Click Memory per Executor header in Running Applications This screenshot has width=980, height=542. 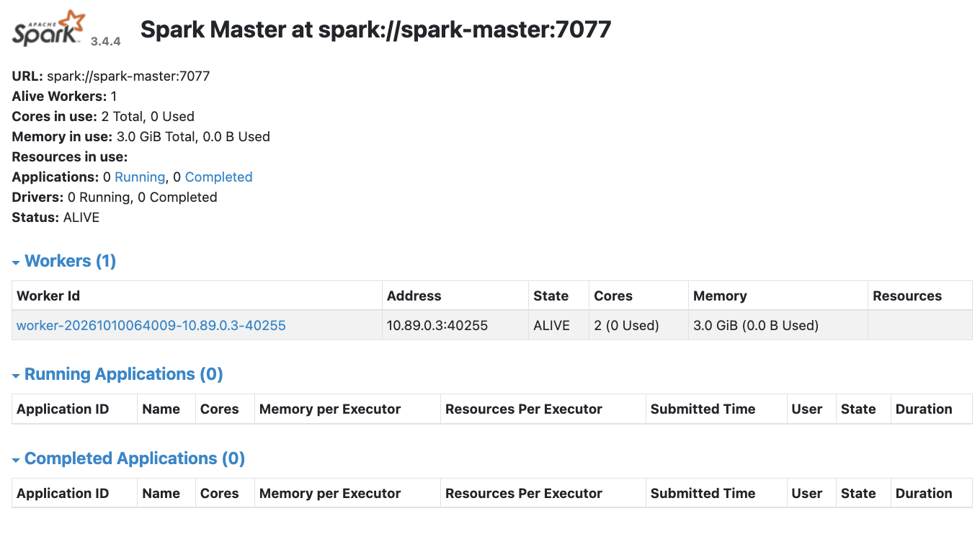(347, 409)
